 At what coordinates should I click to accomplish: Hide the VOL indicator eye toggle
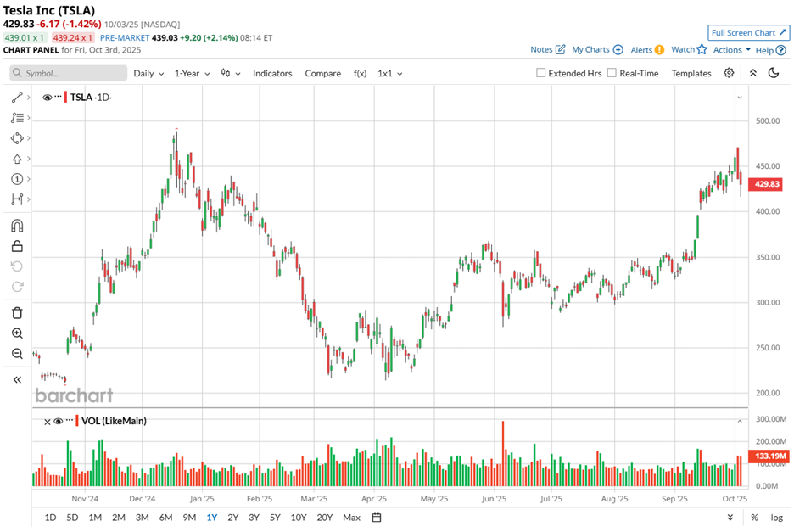tap(59, 421)
